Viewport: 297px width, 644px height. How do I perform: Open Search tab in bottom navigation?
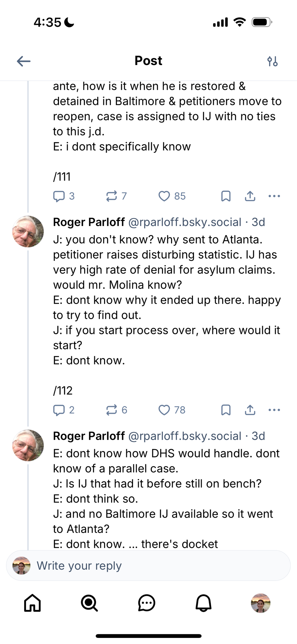(x=89, y=603)
